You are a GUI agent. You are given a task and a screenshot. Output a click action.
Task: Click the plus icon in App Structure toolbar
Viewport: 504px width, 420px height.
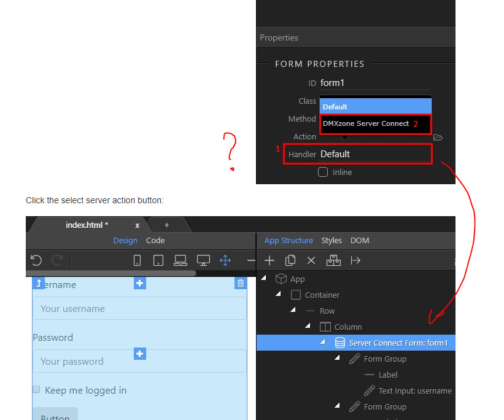(x=269, y=260)
